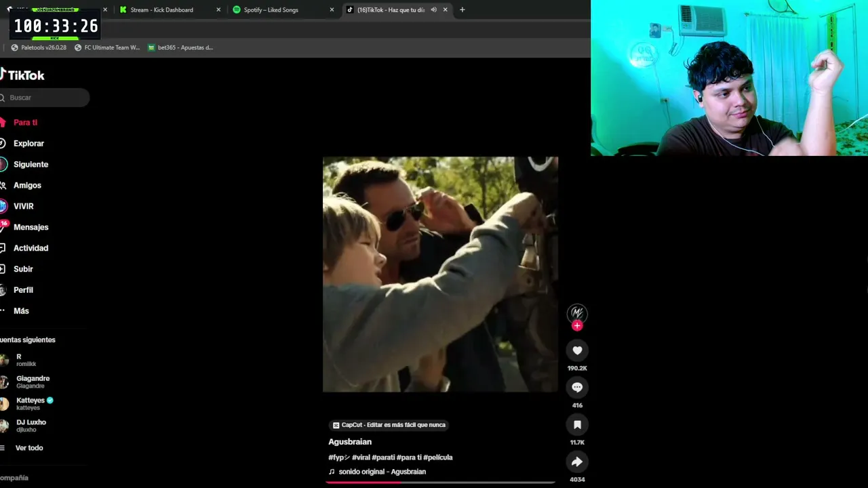Switch to Stream - Kick Dashboard tab

(170, 9)
